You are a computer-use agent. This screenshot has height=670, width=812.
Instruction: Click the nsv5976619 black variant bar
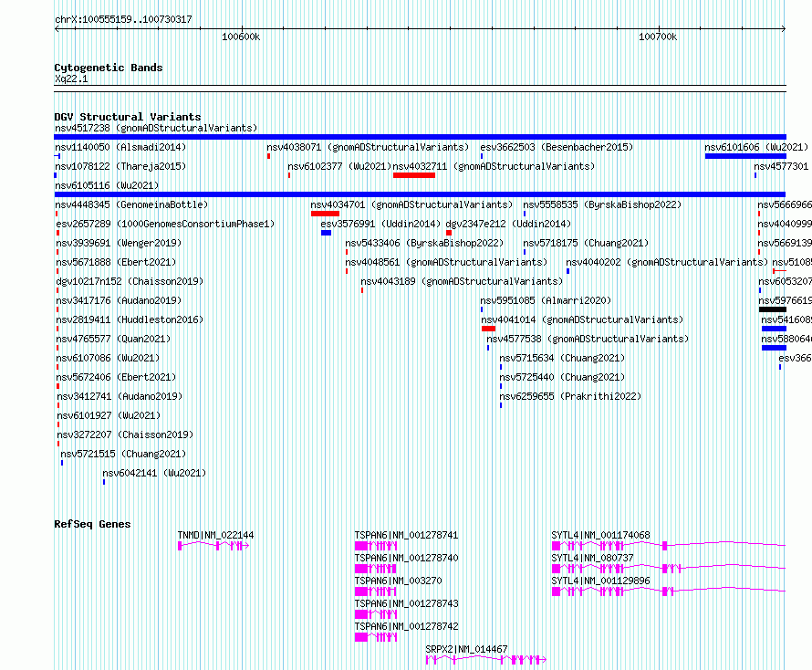[x=773, y=309]
